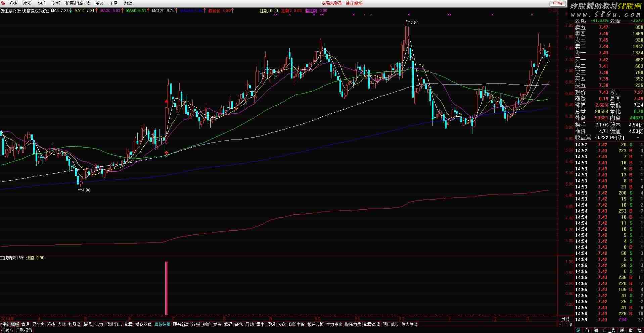Viewport: 644px width, 333px height.
Task: Select the 抛压力度 indicator tab
Action: click(x=353, y=324)
